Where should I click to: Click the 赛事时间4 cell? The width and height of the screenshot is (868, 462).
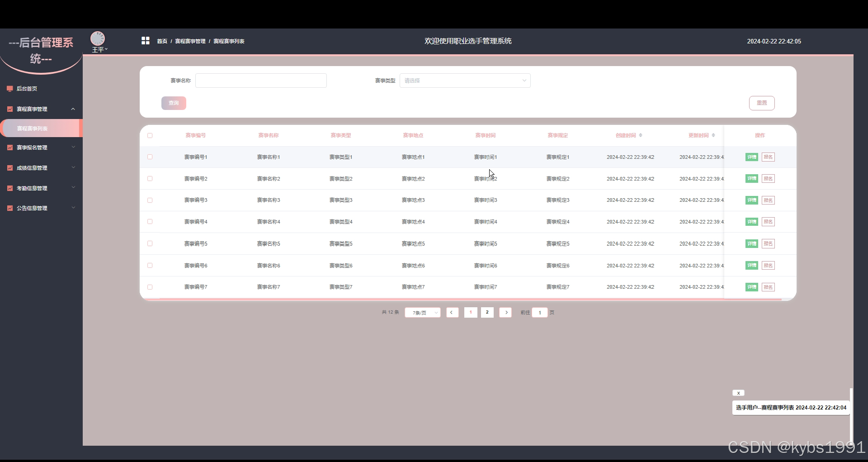(486, 222)
